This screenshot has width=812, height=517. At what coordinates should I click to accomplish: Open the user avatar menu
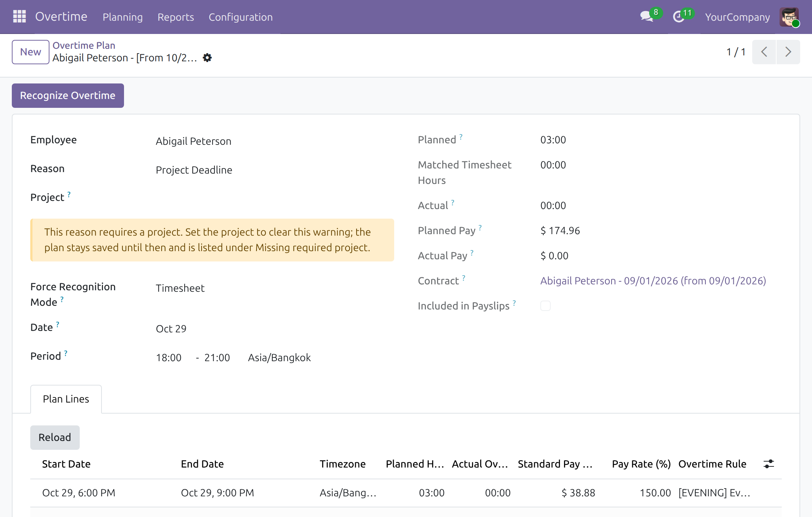pyautogui.click(x=789, y=17)
